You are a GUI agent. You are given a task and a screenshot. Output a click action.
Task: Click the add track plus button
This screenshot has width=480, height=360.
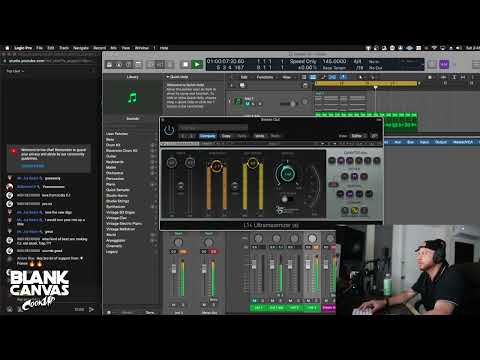(x=232, y=85)
